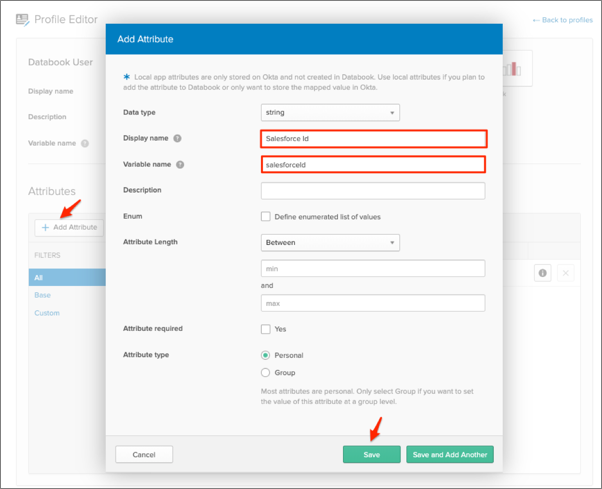Click the Display name help icon

(177, 139)
